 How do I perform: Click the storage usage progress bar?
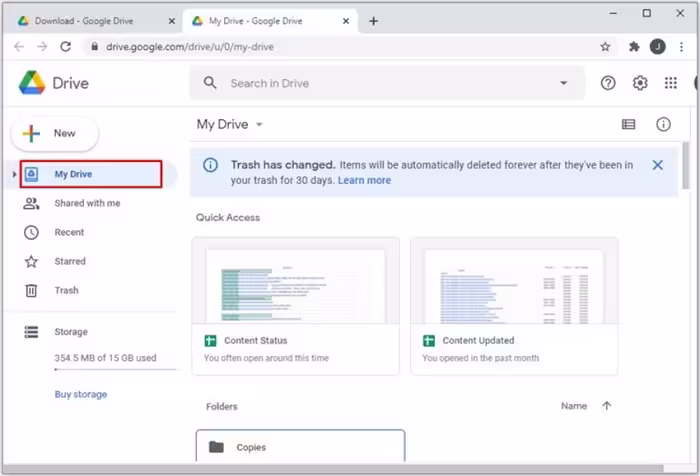point(116,369)
